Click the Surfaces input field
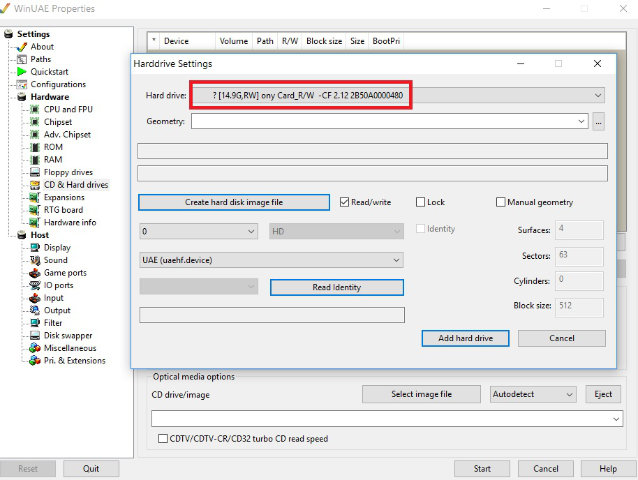This screenshot has height=480, width=638. 579,230
